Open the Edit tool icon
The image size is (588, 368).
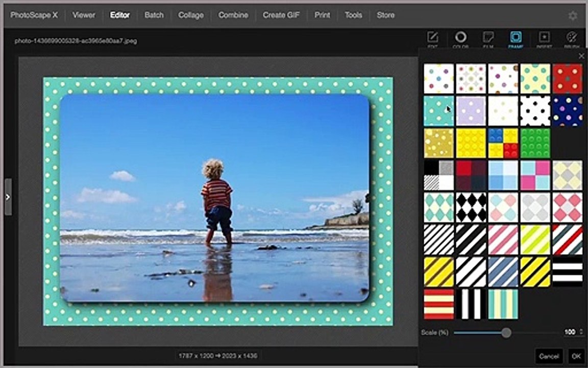[432, 37]
